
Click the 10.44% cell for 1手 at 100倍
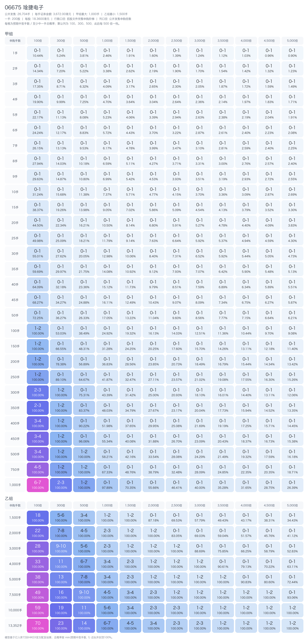pos(38,53)
